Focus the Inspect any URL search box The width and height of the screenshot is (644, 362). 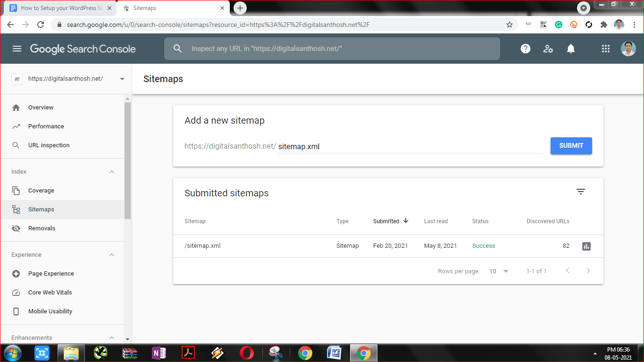[x=332, y=49]
